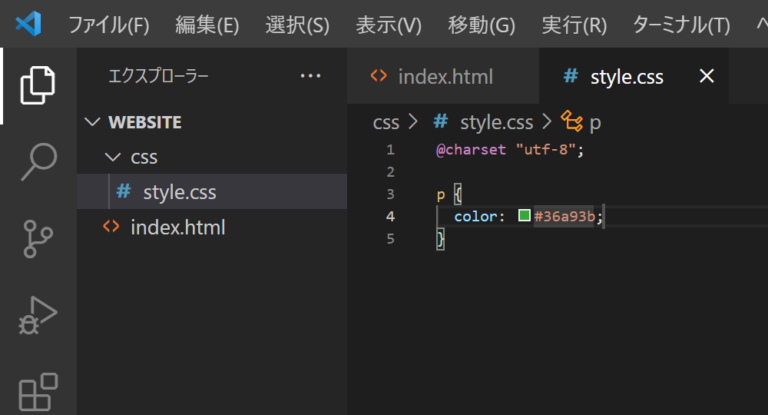
Task: Open the Search view icon
Action: [x=39, y=162]
